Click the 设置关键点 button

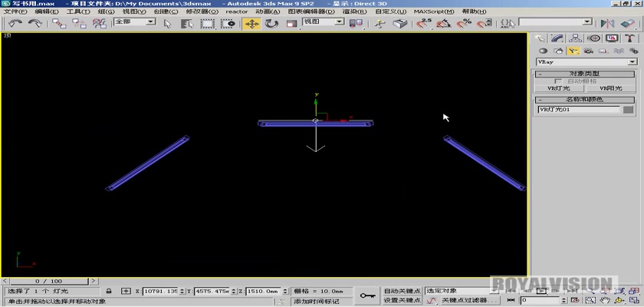tap(402, 300)
